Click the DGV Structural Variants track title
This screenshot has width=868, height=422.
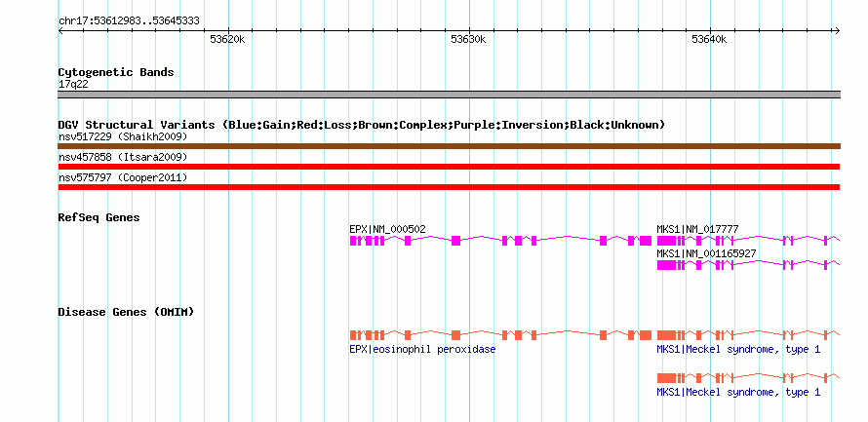362,125
